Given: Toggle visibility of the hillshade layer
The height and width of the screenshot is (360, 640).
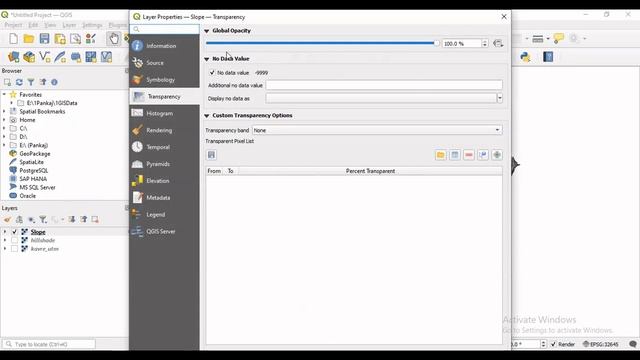Looking at the screenshot, I should 14,240.
